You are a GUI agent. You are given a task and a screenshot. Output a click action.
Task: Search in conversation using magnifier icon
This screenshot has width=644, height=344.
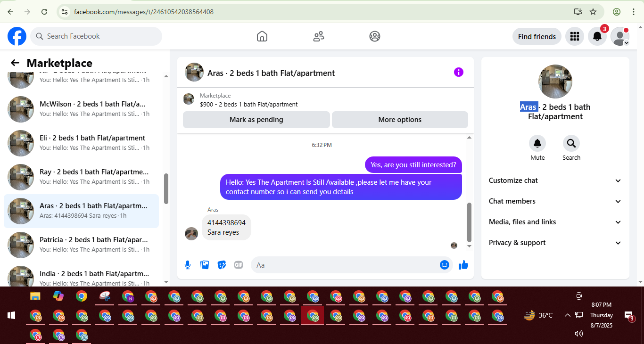pyautogui.click(x=571, y=143)
